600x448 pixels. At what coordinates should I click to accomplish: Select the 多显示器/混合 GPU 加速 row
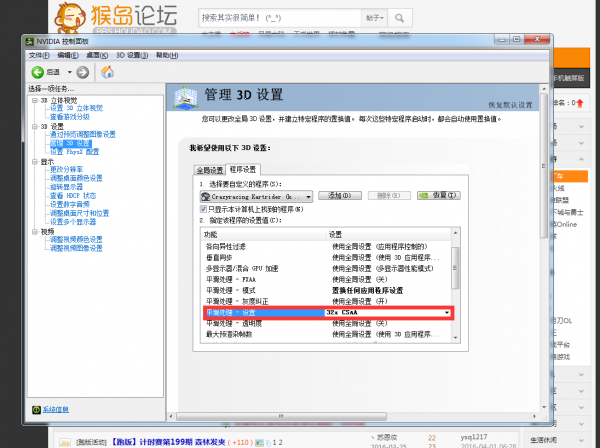[326, 269]
